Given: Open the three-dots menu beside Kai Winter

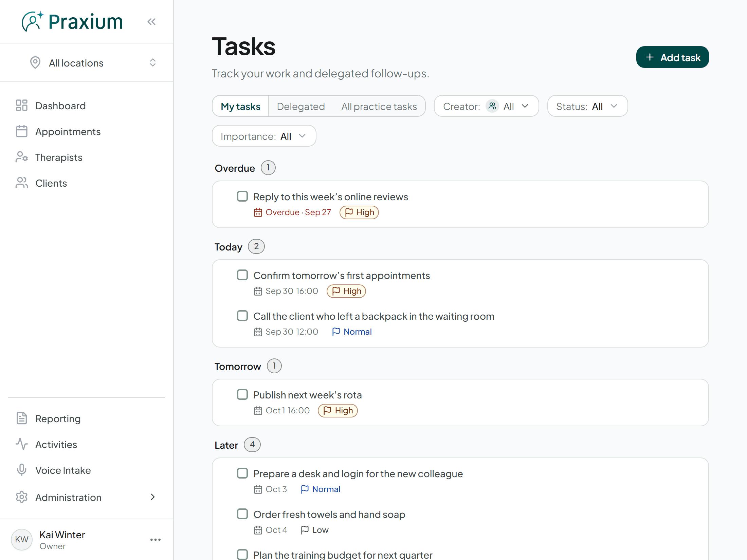Looking at the screenshot, I should coord(156,540).
